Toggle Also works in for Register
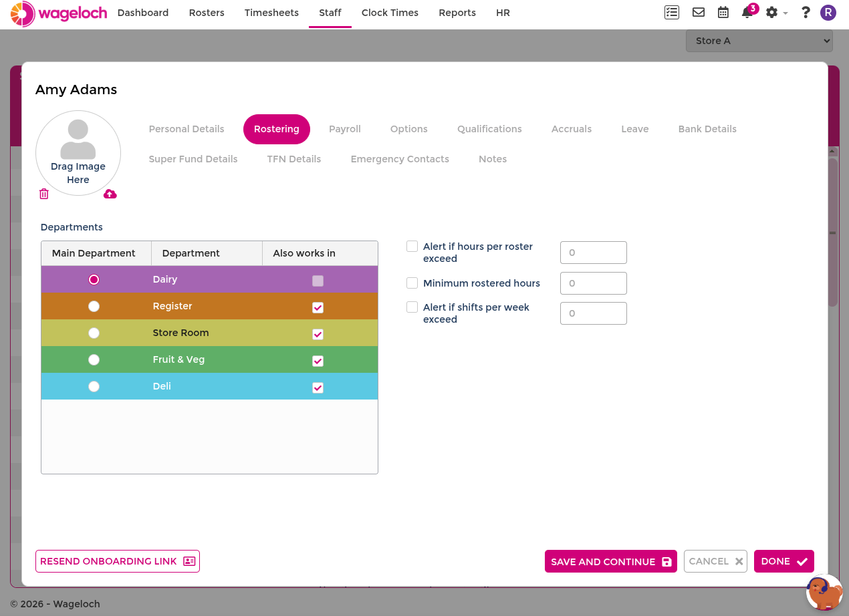Screen dimensions: 849x616 [x=318, y=307]
